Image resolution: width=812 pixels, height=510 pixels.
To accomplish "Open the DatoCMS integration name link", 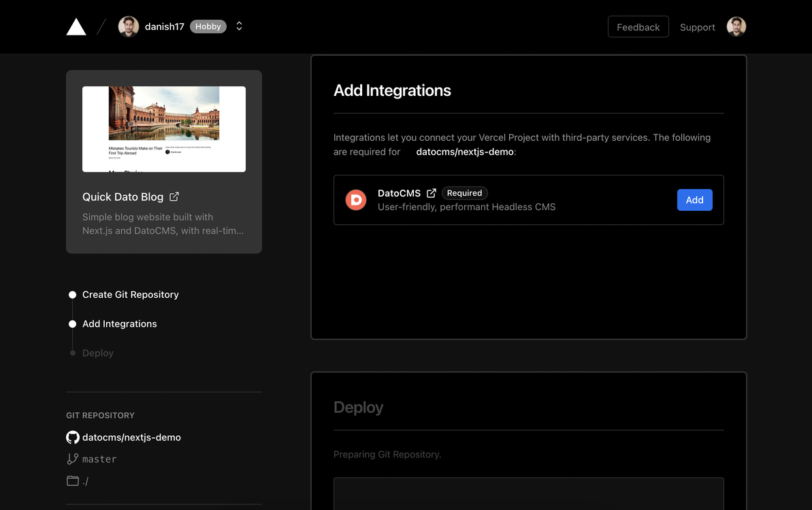I will point(399,193).
